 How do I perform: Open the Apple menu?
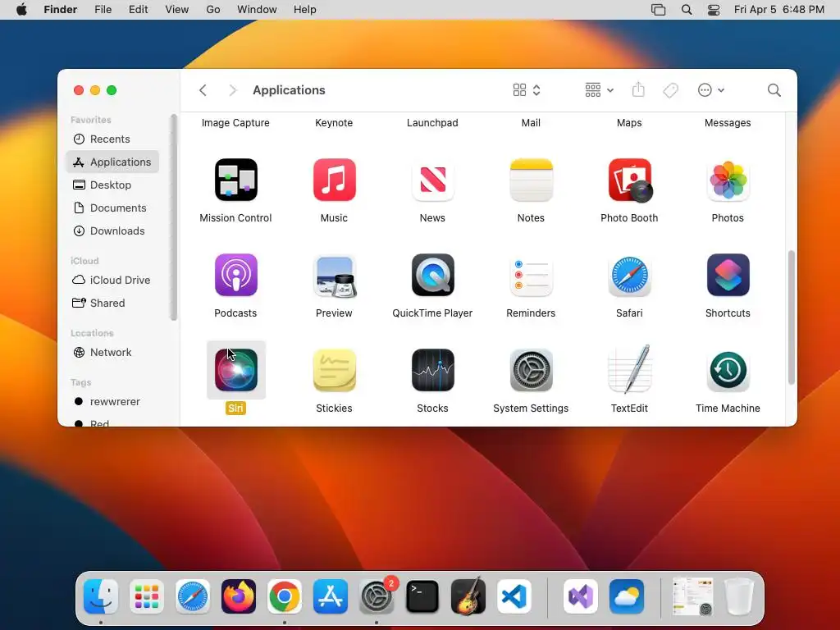(21, 10)
